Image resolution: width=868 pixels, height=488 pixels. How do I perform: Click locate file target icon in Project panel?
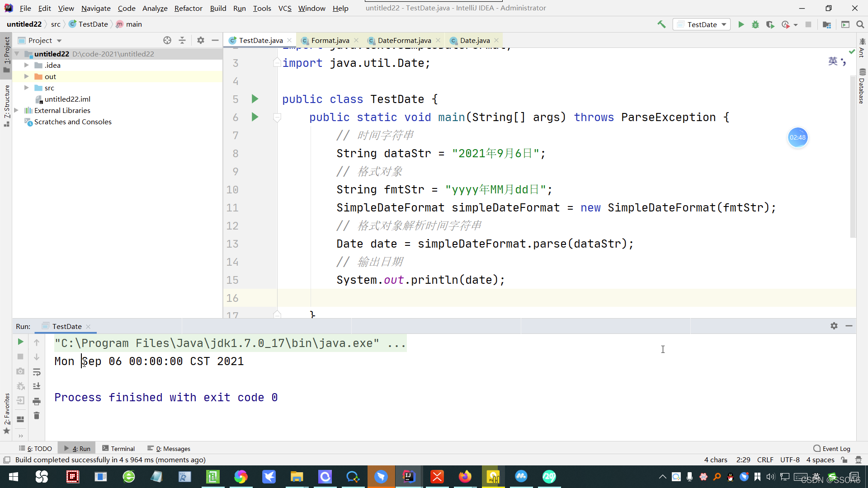(x=167, y=40)
